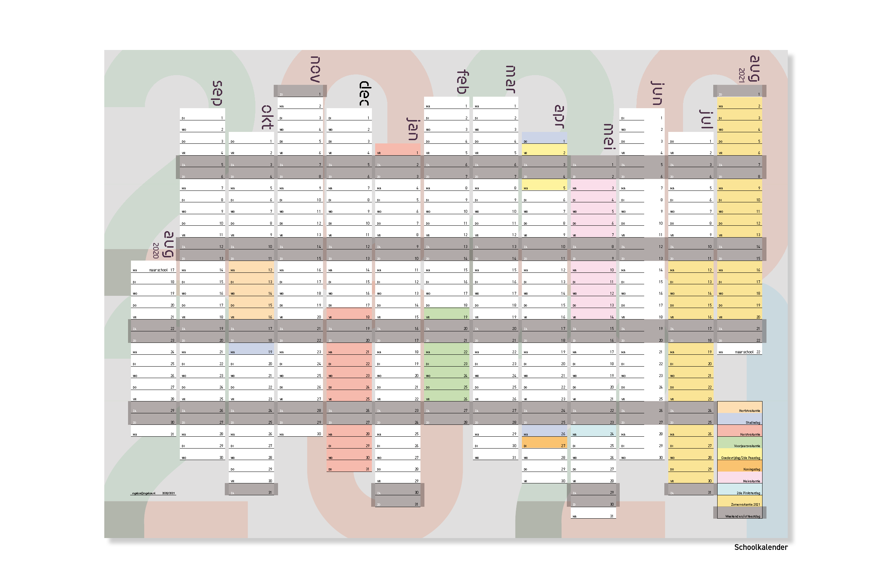Select the 'Zomervakantie 2021' legend swatch

click(x=739, y=501)
